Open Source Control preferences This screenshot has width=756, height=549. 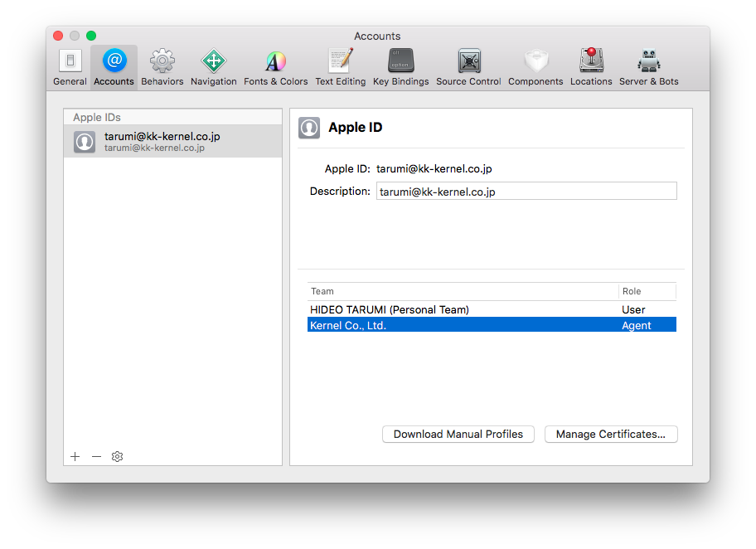coord(468,67)
